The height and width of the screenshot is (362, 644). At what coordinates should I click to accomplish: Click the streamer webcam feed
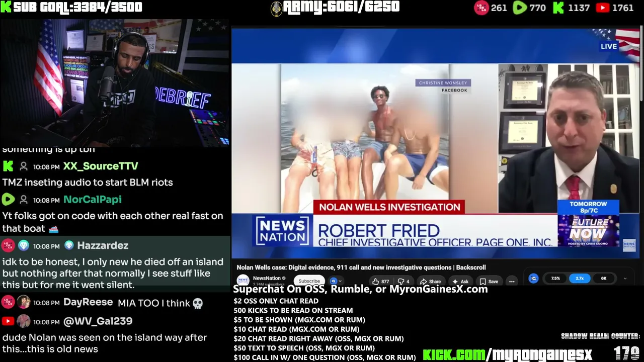115,82
